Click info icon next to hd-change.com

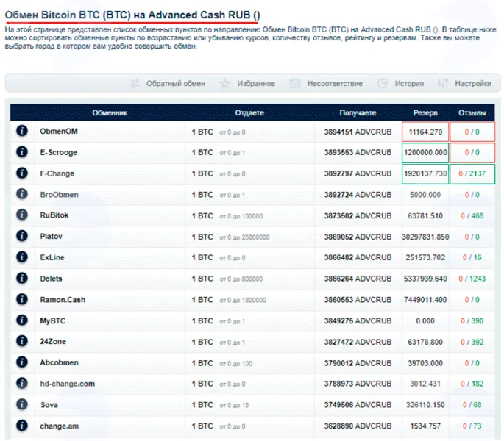[22, 383]
